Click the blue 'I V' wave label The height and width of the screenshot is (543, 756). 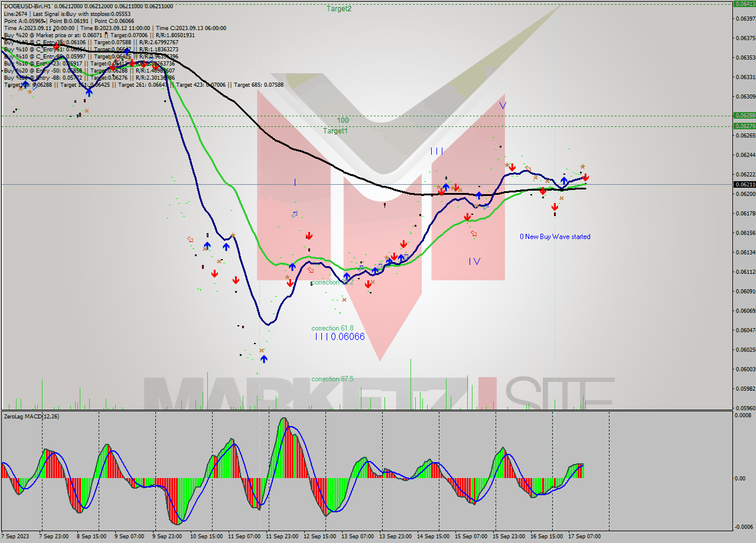tap(474, 261)
